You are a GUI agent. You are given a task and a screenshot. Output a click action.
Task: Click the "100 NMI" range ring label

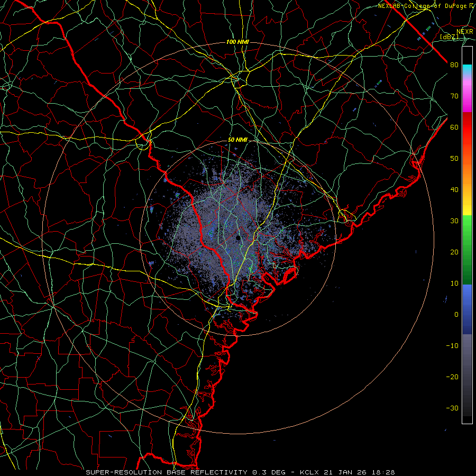point(237,42)
